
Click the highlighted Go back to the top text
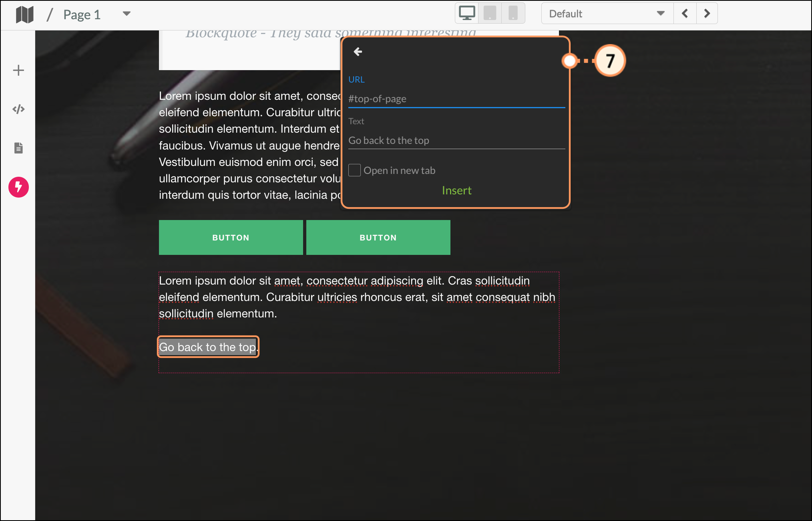[x=208, y=347]
